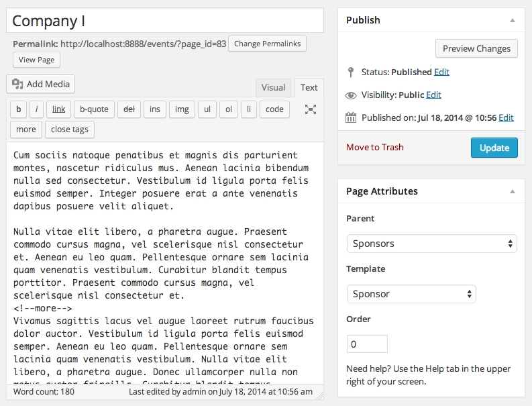Insert list item with li button
532x406 pixels.
[249, 109]
